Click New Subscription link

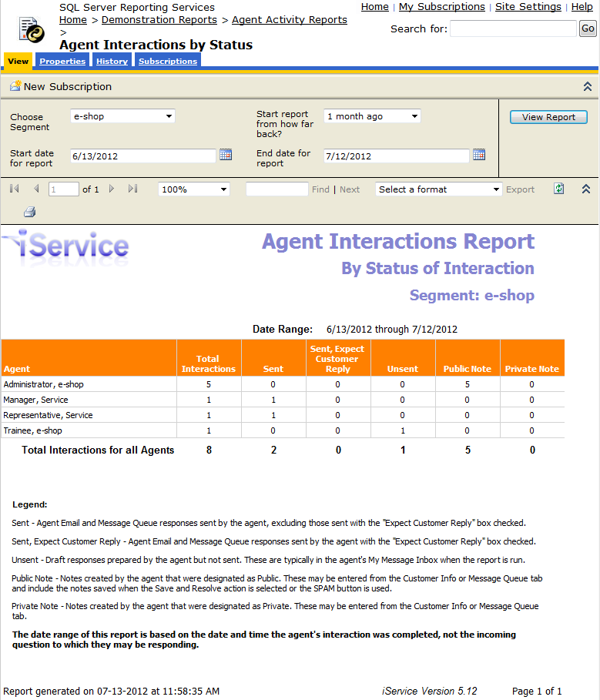(x=68, y=86)
